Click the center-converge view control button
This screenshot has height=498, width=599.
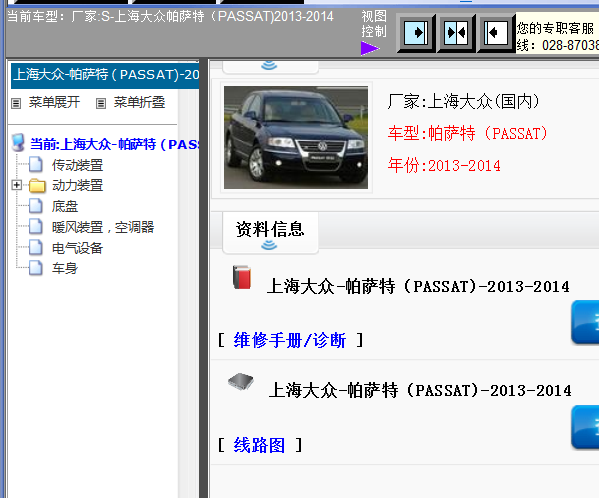pos(456,33)
